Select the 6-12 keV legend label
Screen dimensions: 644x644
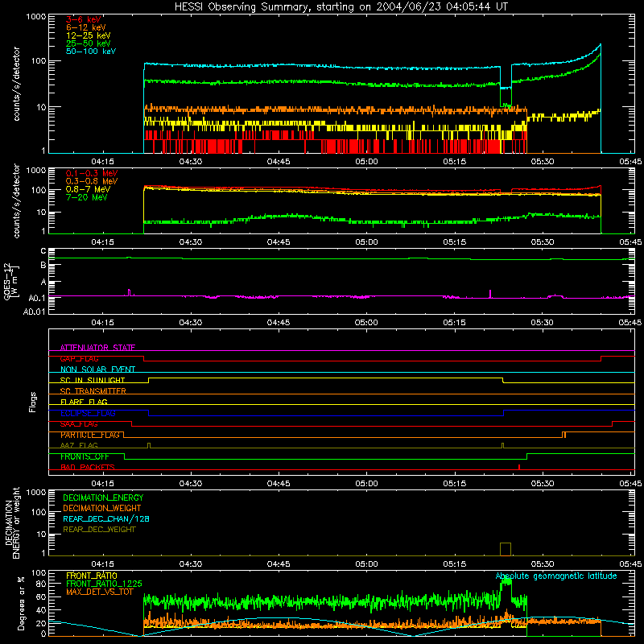(x=85, y=27)
